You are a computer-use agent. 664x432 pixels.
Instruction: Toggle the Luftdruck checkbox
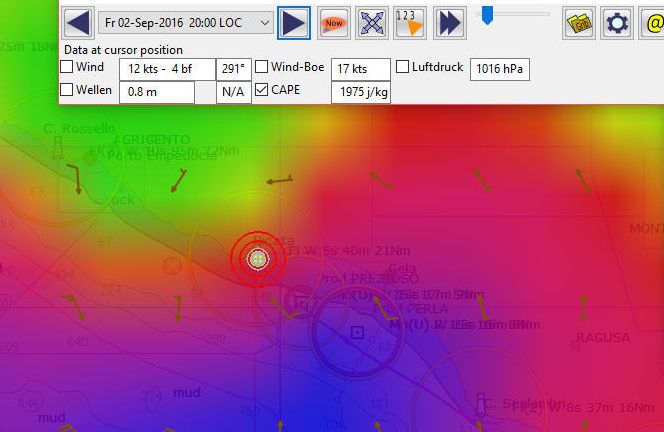pos(403,67)
